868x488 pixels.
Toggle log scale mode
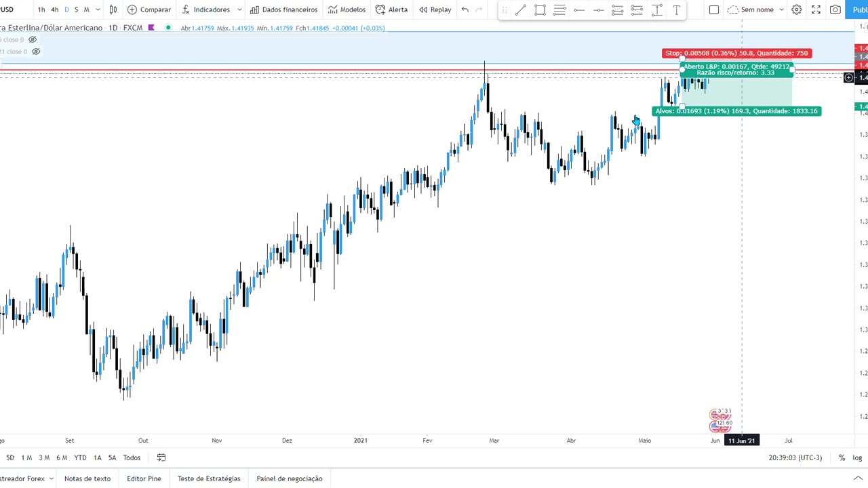(857, 457)
